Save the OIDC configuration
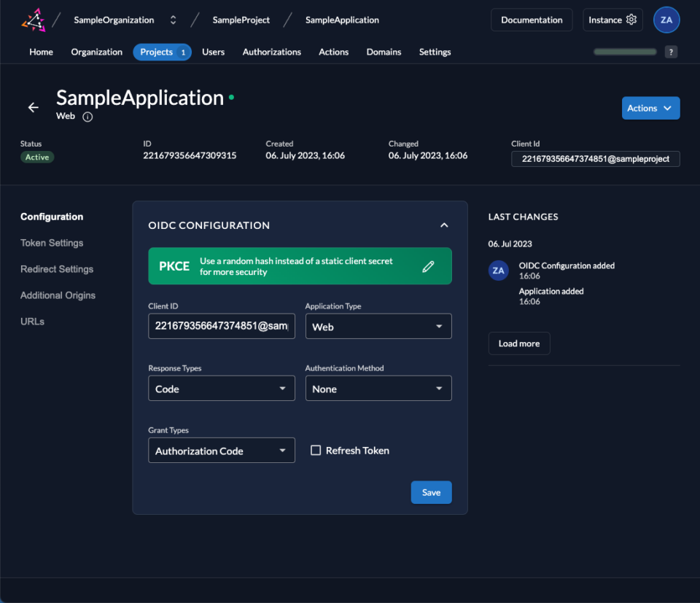The height and width of the screenshot is (603, 700). pos(431,492)
